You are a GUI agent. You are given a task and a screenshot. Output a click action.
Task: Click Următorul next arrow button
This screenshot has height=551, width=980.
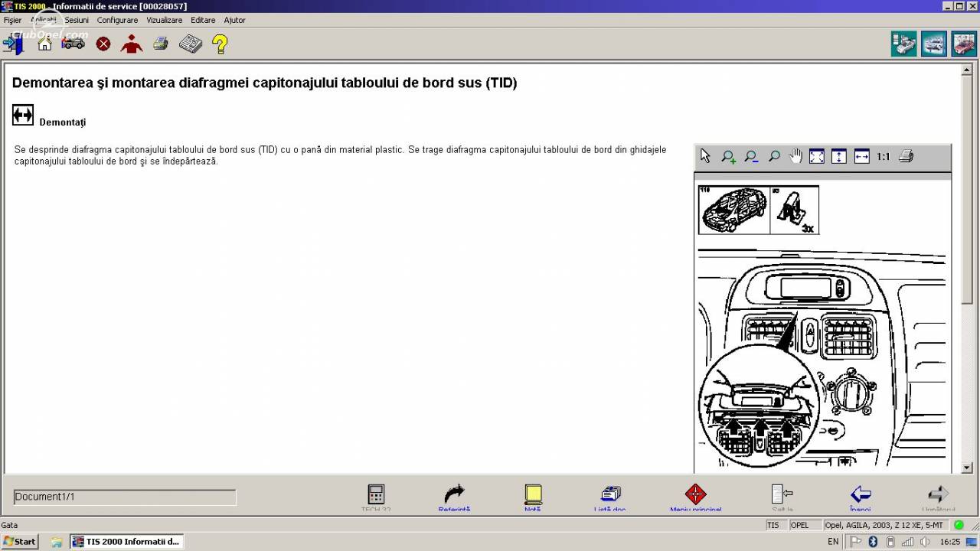(939, 497)
